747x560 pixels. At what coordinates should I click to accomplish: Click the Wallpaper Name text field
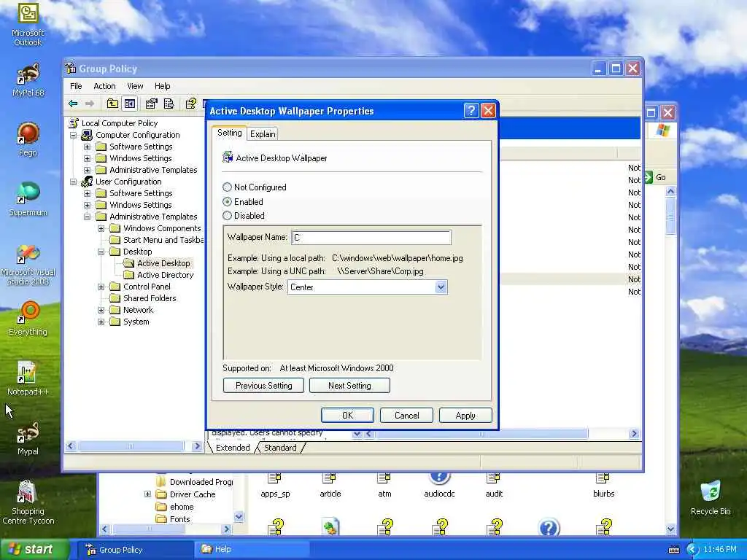pyautogui.click(x=371, y=237)
